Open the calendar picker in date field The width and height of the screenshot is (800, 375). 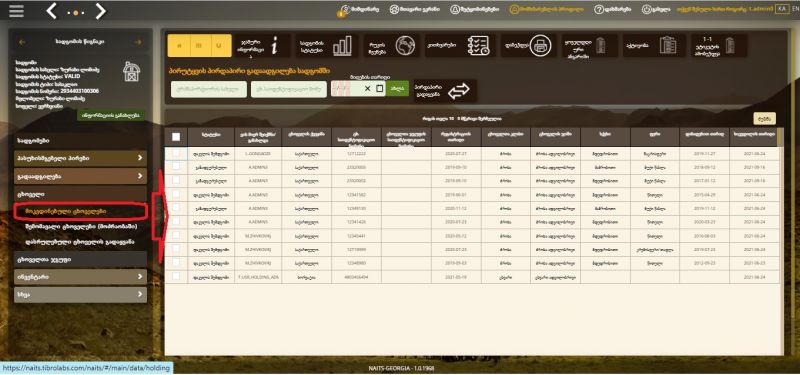(x=380, y=88)
